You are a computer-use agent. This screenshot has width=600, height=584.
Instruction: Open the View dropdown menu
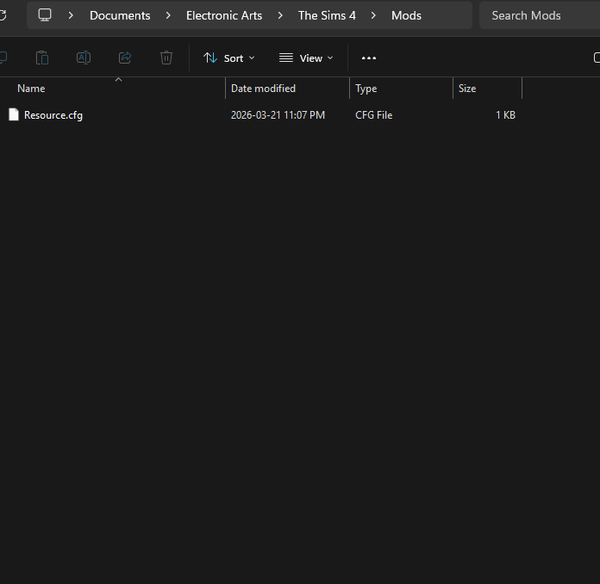click(306, 58)
